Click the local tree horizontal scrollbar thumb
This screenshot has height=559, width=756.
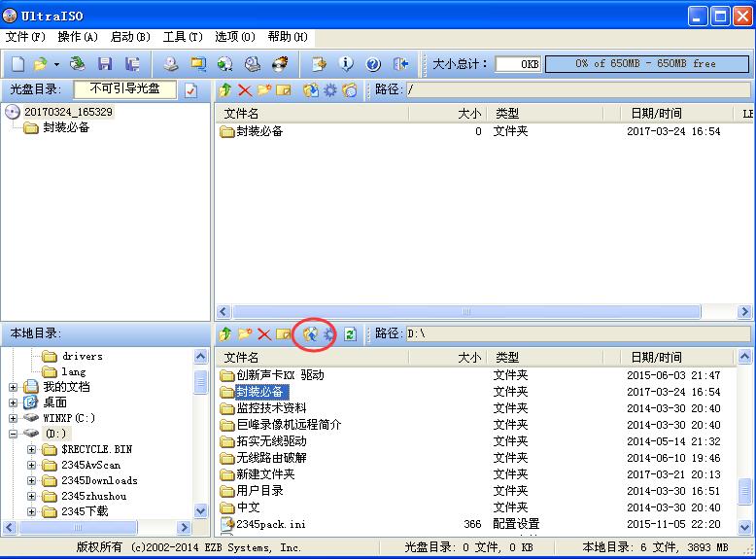pos(78,528)
